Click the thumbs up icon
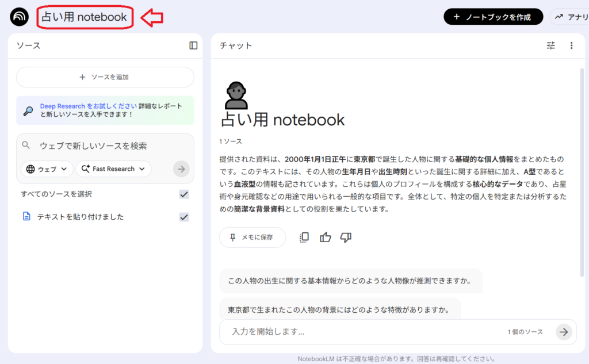Image resolution: width=589 pixels, height=364 pixels. (x=326, y=237)
